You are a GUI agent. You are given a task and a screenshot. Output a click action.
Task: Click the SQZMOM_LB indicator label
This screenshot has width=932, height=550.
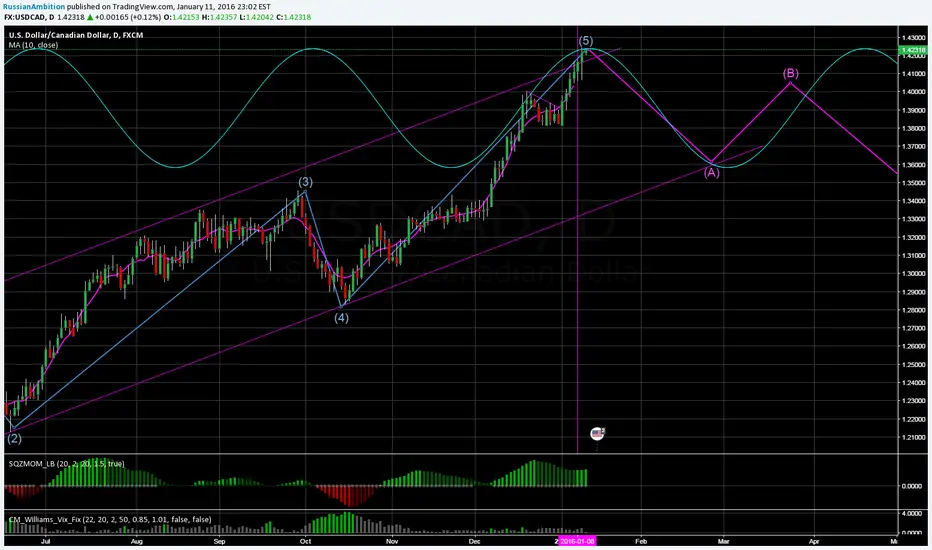click(x=67, y=464)
